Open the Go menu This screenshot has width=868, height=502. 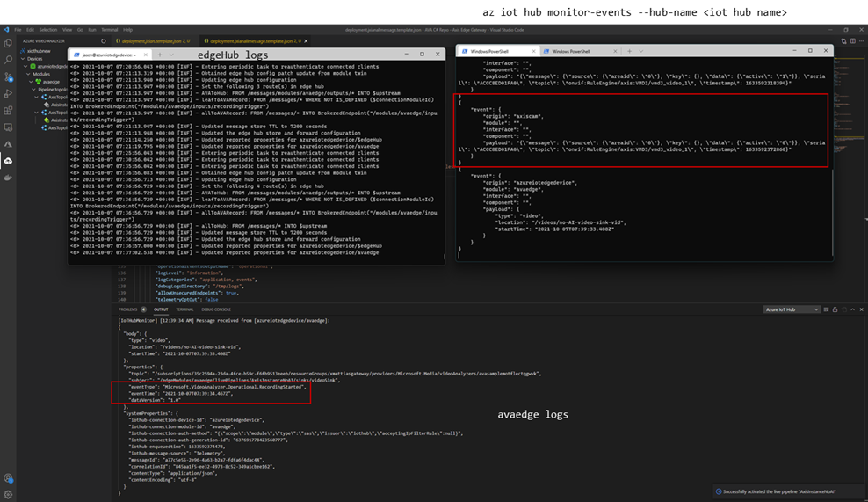coord(80,29)
